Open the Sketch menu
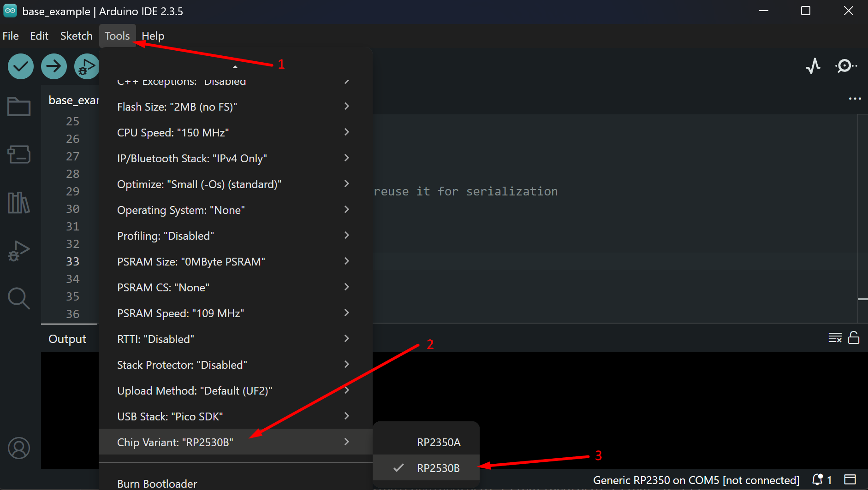The height and width of the screenshot is (490, 868). coord(76,36)
